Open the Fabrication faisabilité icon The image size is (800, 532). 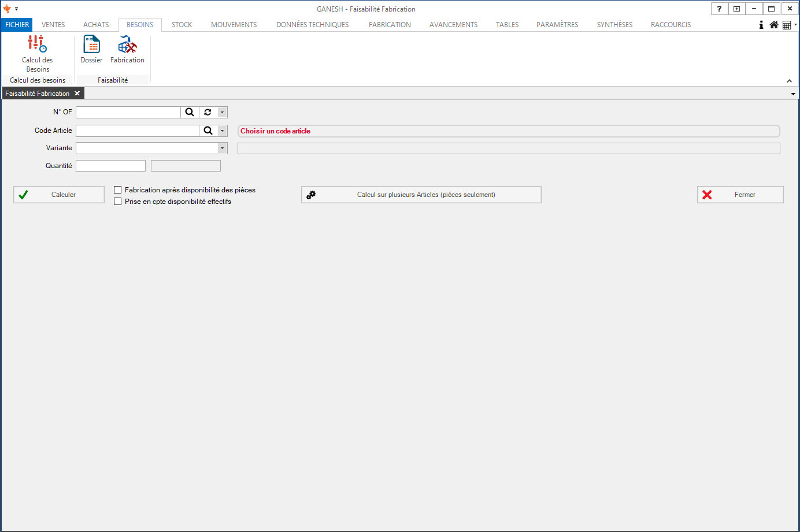127,50
